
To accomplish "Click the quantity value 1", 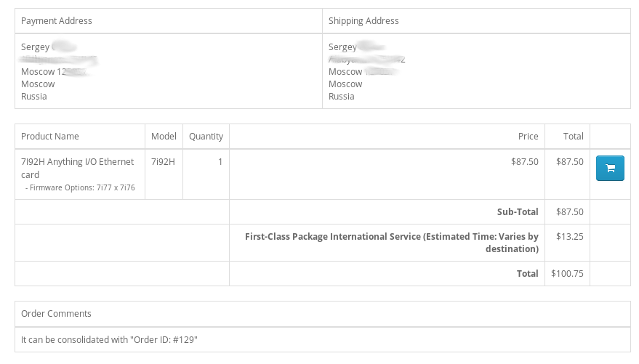I will [220, 162].
